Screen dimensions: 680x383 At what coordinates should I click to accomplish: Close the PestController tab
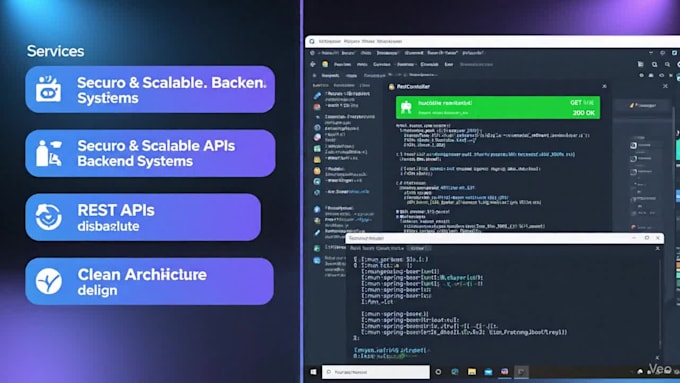tap(604, 86)
